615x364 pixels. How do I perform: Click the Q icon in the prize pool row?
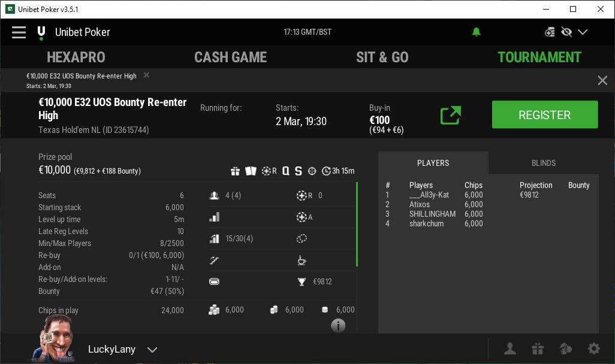pos(286,171)
